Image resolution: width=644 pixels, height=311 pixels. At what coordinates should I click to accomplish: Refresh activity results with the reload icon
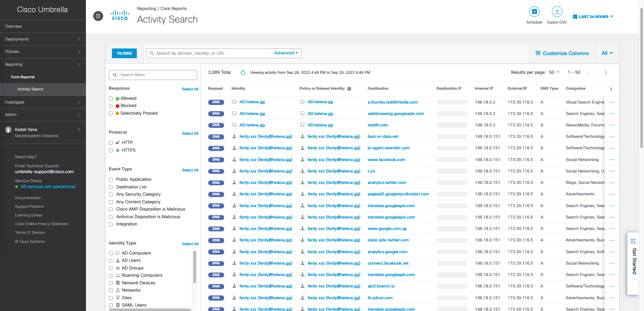[x=243, y=73]
